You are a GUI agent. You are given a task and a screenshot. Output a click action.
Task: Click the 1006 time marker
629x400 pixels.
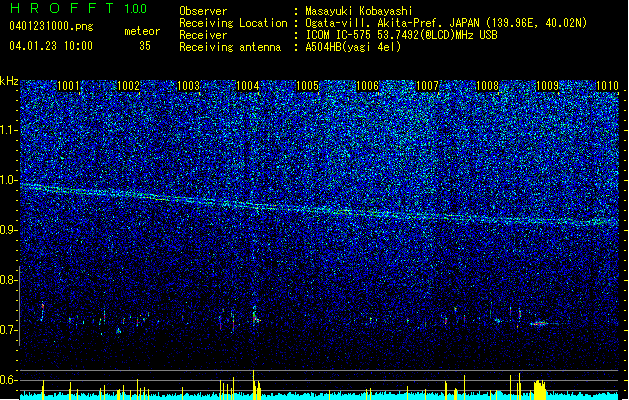click(367, 86)
